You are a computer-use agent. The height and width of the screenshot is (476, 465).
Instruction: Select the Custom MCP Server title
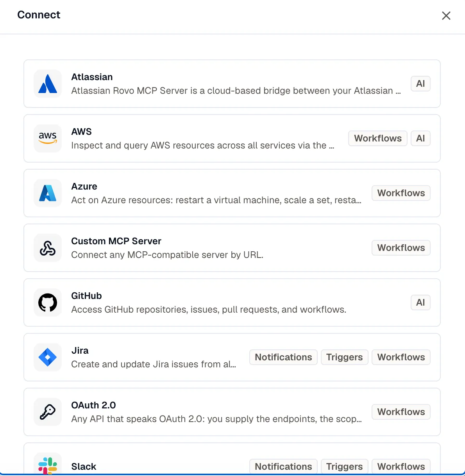click(116, 241)
